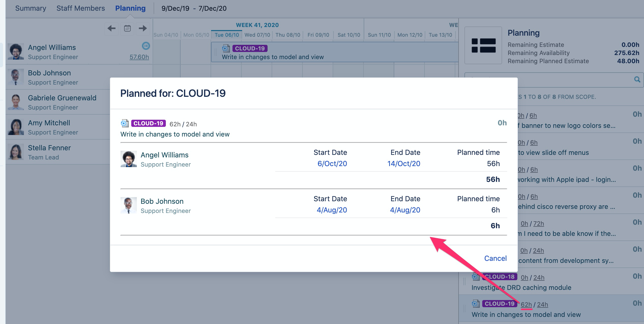
Task: Click the purple CLOUD-19 key in dialog
Action: pyautogui.click(x=148, y=123)
